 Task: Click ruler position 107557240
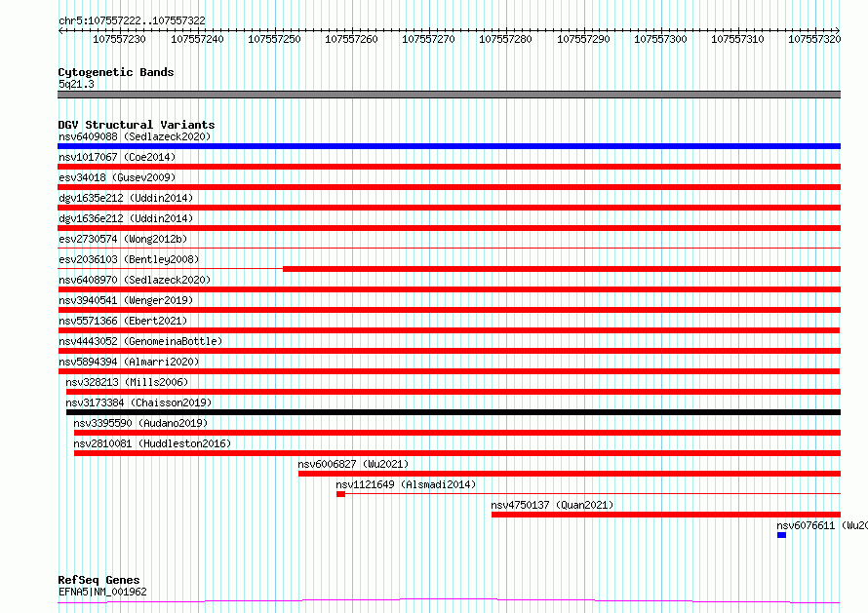pos(197,39)
